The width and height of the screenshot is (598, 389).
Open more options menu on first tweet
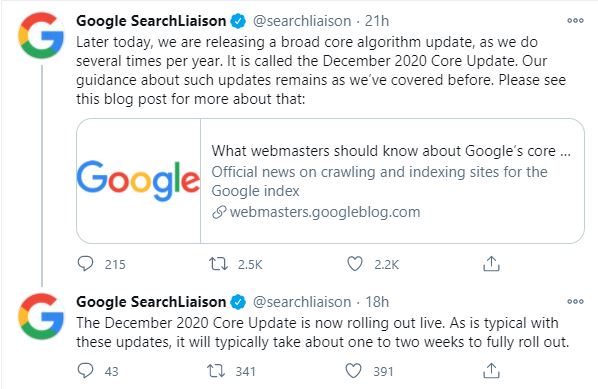575,21
